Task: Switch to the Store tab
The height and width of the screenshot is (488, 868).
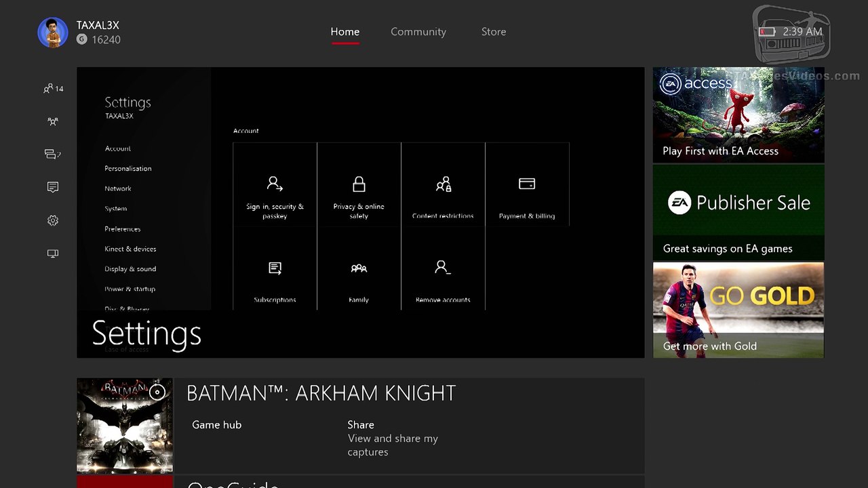Action: pyautogui.click(x=494, y=32)
